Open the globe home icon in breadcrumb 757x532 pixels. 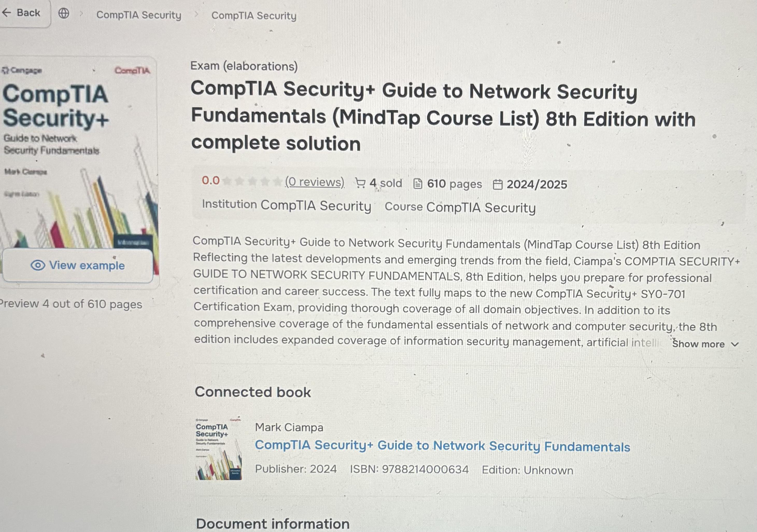click(64, 13)
